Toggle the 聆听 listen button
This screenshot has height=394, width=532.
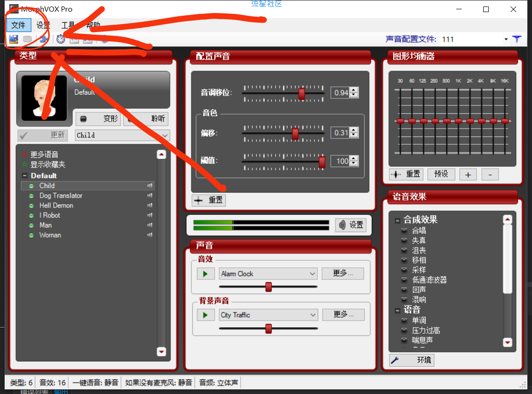[145, 119]
